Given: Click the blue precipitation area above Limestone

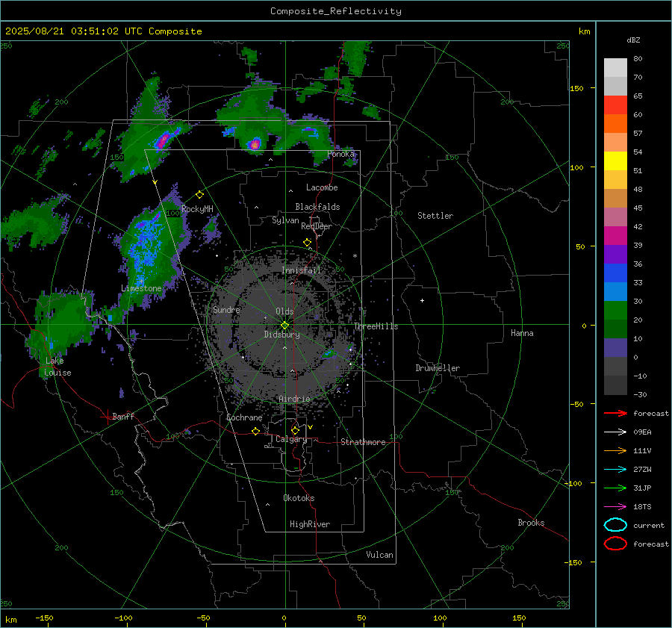Looking at the screenshot, I should (145, 246).
